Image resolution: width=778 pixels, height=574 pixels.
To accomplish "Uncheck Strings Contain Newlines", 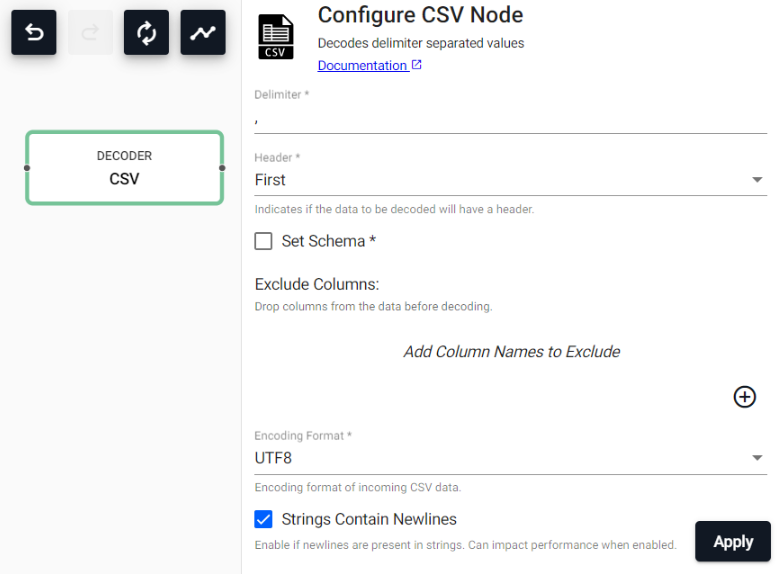I will click(264, 519).
